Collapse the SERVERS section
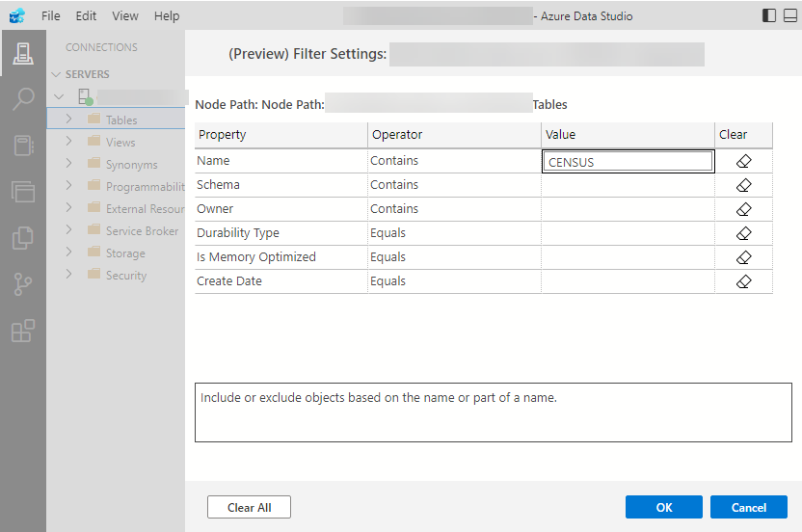 [56, 74]
